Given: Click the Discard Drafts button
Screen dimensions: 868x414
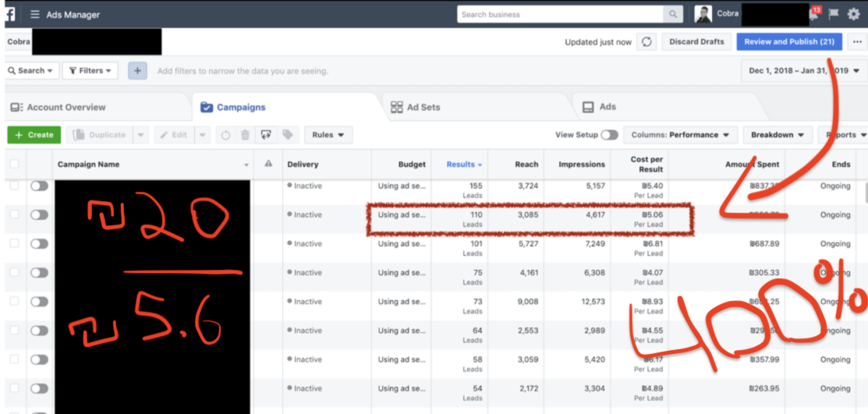Looking at the screenshot, I should coord(696,42).
